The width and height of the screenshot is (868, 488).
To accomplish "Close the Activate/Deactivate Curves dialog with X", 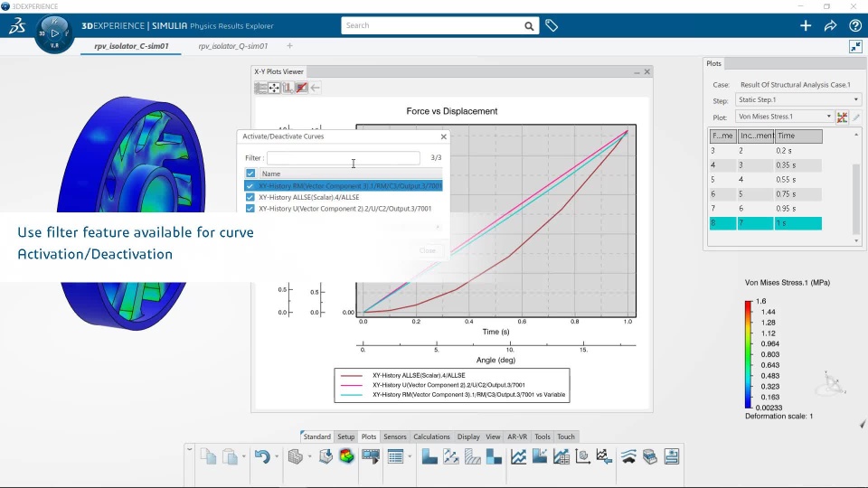I will [x=443, y=136].
